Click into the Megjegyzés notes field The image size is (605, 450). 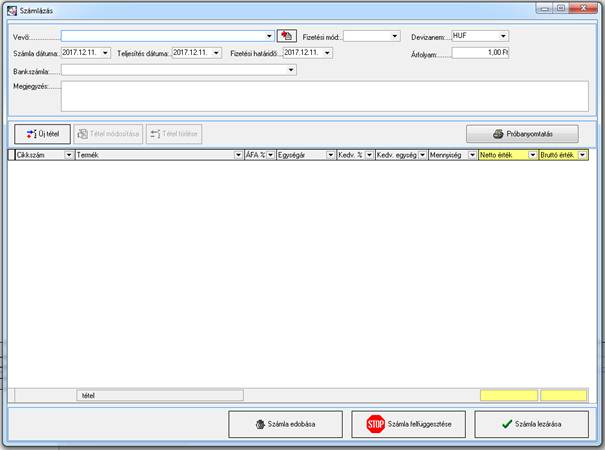(x=324, y=95)
